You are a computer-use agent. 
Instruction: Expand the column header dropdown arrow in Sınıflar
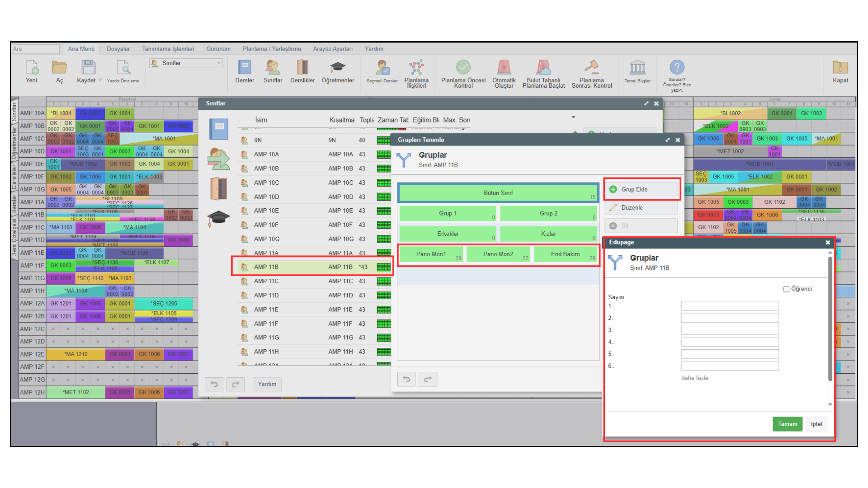(573, 117)
